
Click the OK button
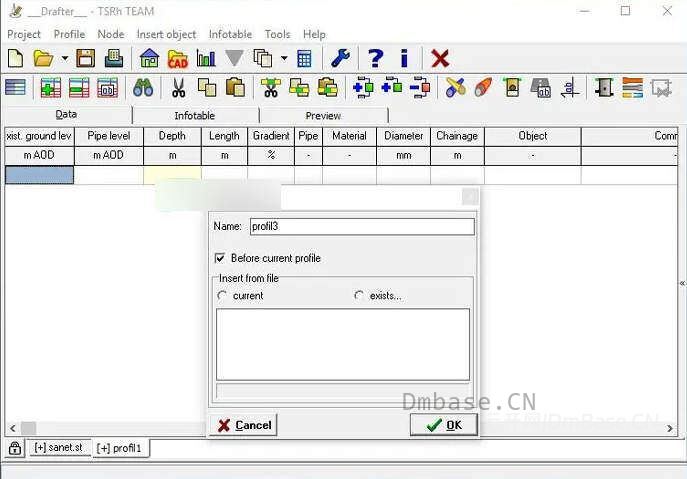click(443, 425)
